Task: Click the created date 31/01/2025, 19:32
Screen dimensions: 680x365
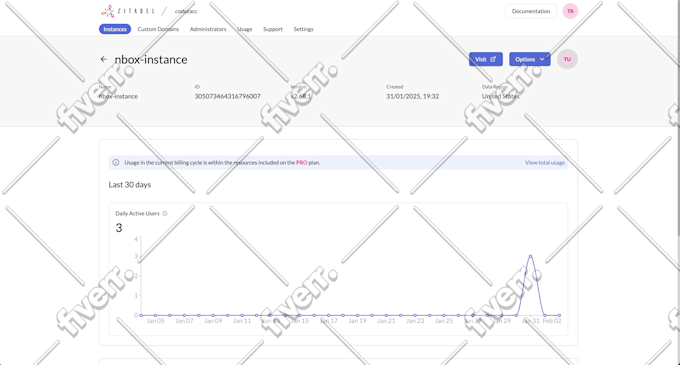Action: [412, 96]
